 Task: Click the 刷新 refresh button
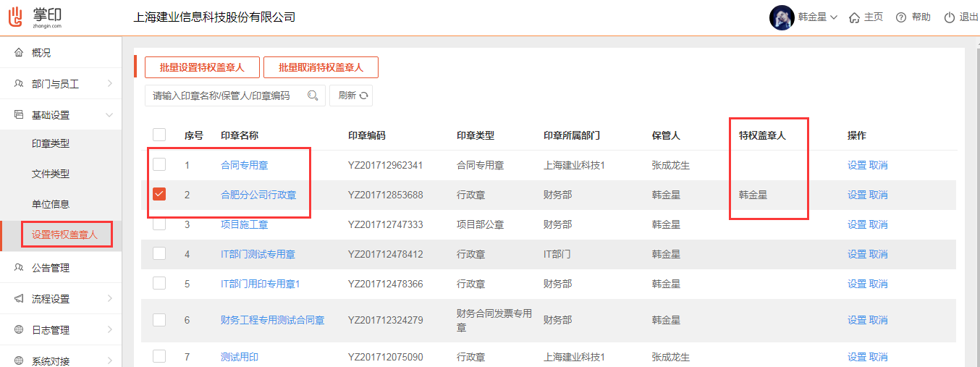[x=352, y=96]
